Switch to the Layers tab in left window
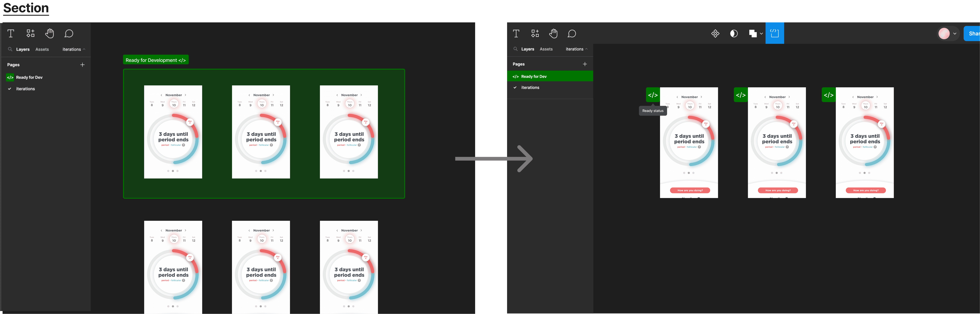The height and width of the screenshot is (314, 980). click(23, 49)
